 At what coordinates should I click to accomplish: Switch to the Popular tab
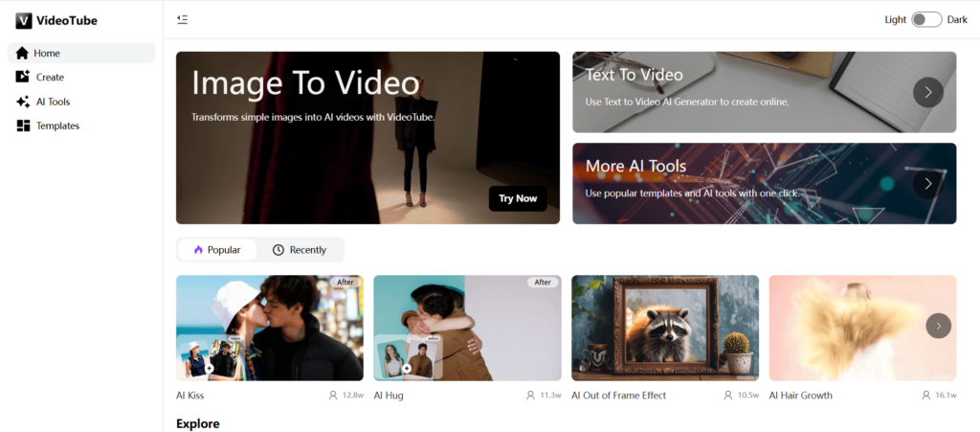point(217,249)
